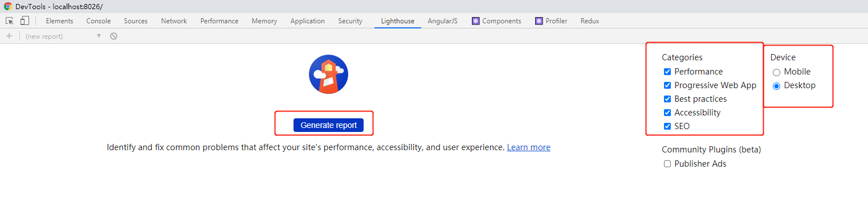
Task: Open the Learn more link
Action: (x=529, y=147)
